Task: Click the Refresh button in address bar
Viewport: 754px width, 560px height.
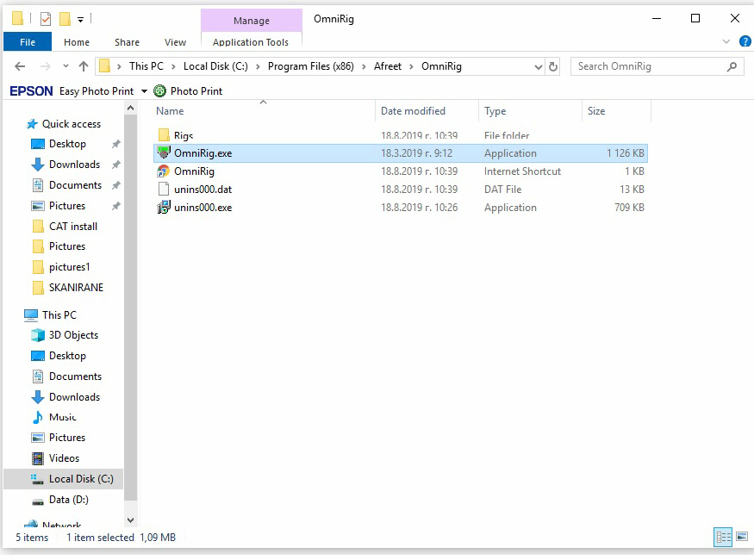Action: pyautogui.click(x=553, y=66)
